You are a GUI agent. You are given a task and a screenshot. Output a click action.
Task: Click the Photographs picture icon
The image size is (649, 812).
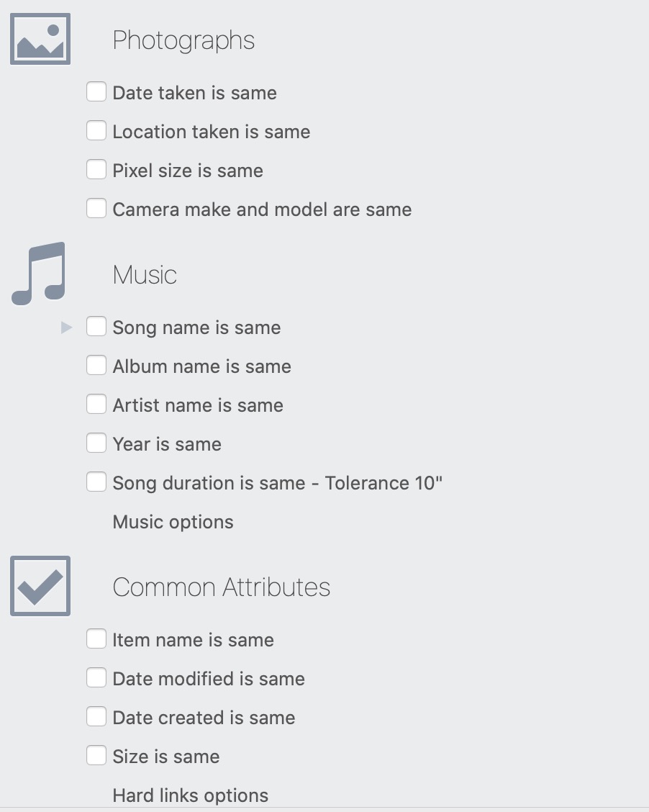[x=40, y=40]
